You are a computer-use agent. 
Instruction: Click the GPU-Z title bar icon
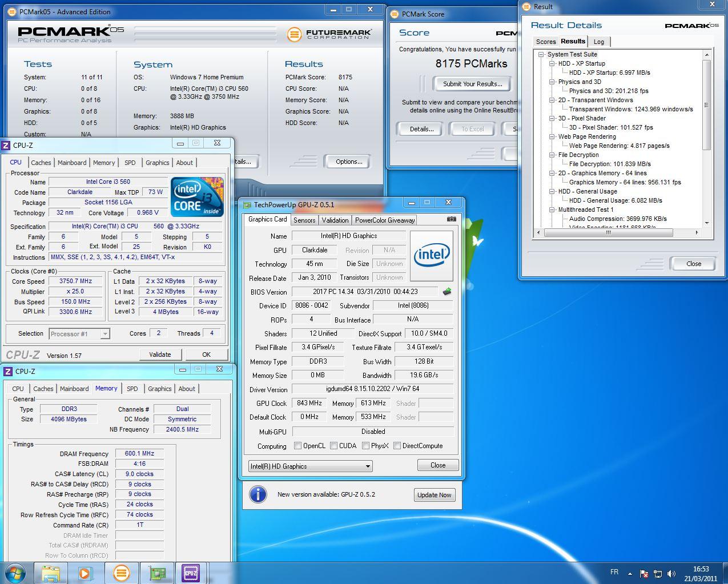pyautogui.click(x=247, y=205)
